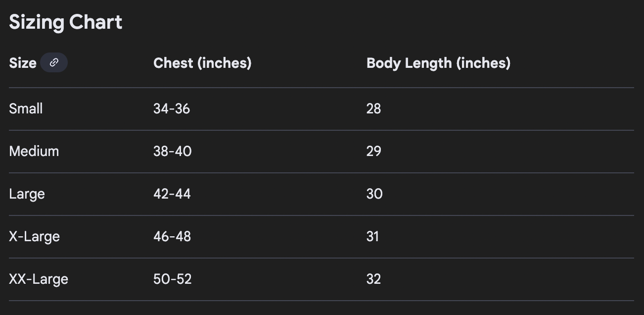This screenshot has height=315, width=644.
Task: Click the body length value 30
Action: click(x=374, y=194)
